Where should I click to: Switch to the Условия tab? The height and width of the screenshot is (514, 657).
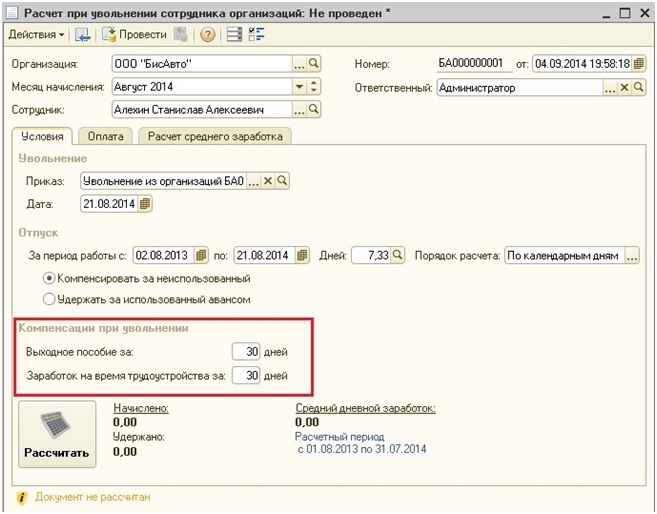(x=42, y=137)
